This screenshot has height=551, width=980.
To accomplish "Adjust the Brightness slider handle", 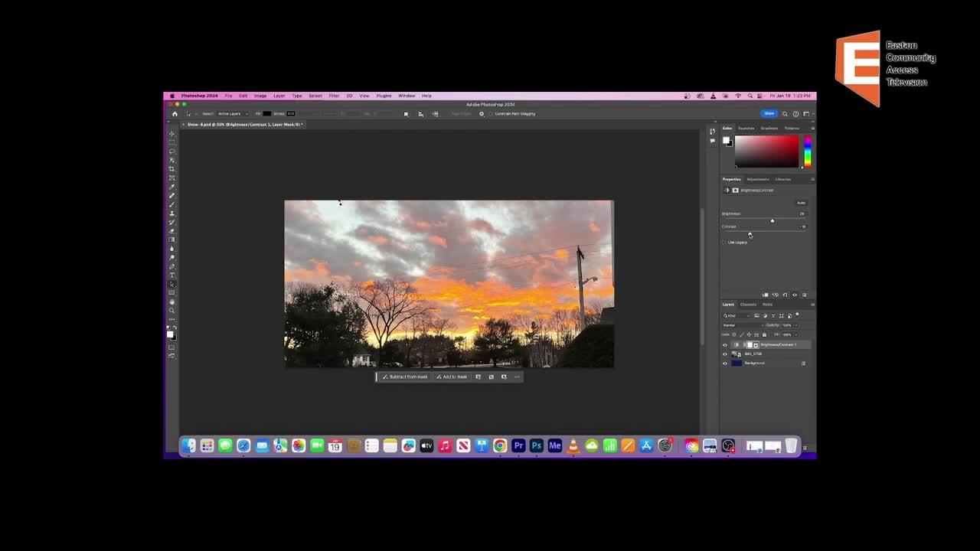I will click(x=772, y=221).
